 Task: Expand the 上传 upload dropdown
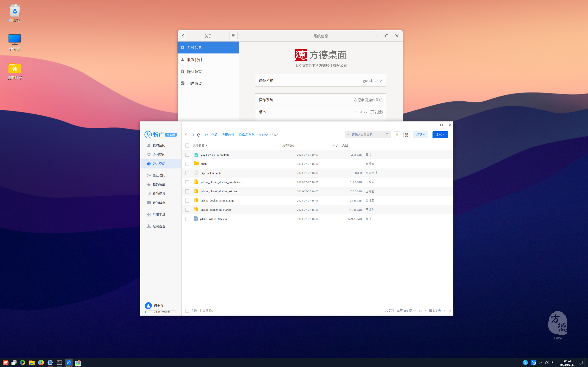440,135
